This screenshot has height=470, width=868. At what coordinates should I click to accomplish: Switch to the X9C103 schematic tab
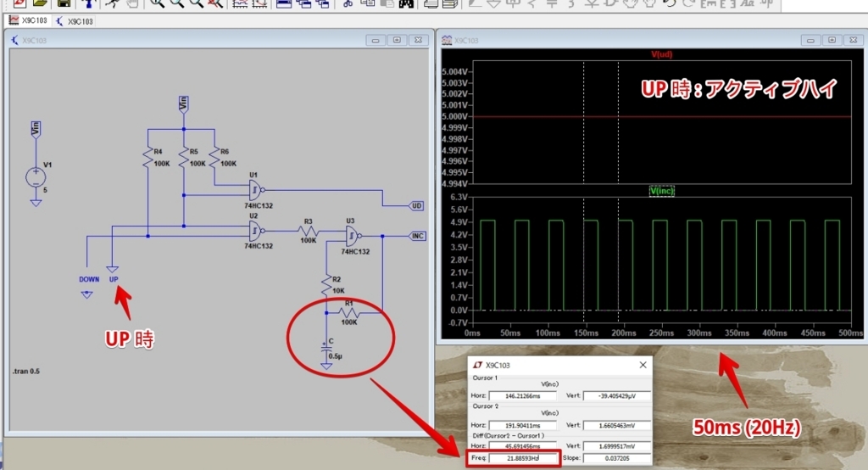[75, 21]
